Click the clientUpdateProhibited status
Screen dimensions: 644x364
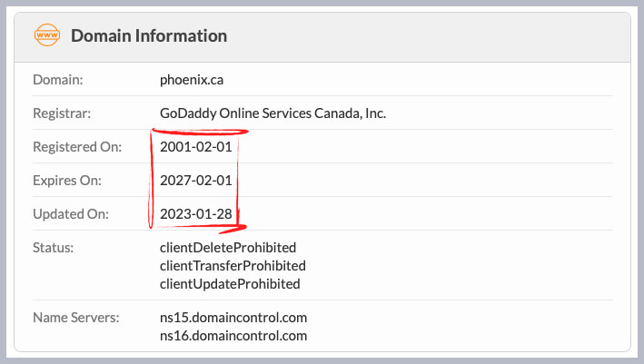pos(230,284)
